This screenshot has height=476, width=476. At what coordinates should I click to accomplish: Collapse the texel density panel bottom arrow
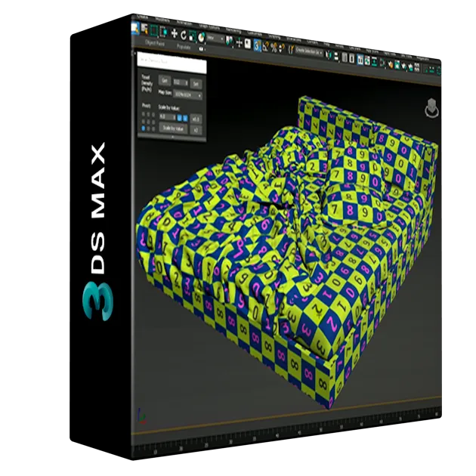[x=172, y=137]
